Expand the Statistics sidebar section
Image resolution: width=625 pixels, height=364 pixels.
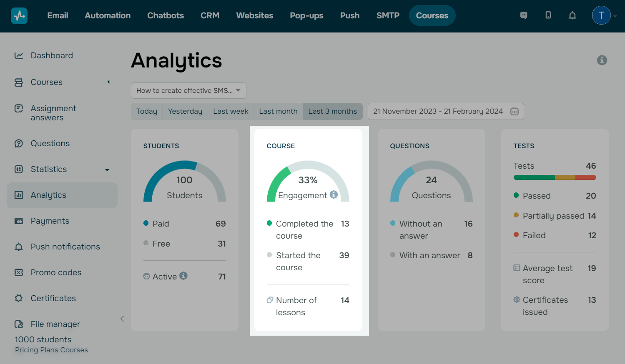tap(107, 170)
